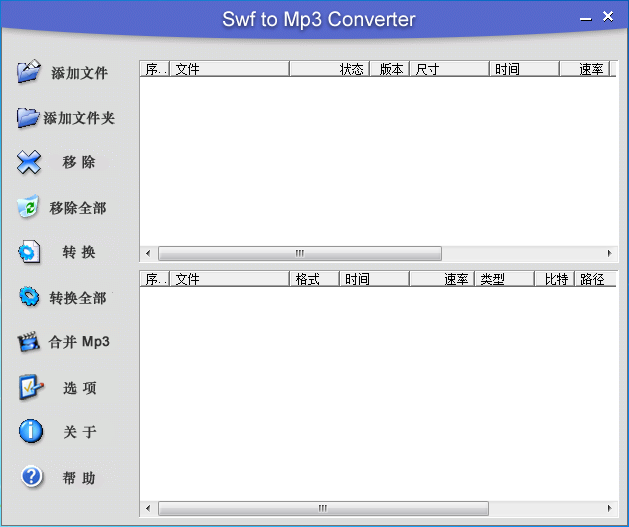629x527 pixels.
Task: Click the question mark Help (帮助) icon
Action: pyautogui.click(x=32, y=476)
